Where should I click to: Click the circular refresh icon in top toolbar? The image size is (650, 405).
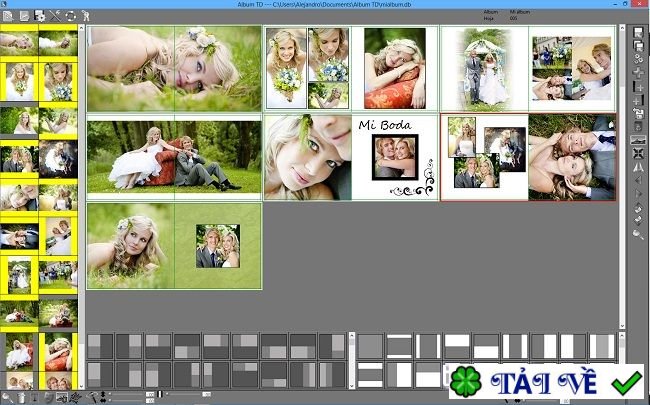(70, 16)
